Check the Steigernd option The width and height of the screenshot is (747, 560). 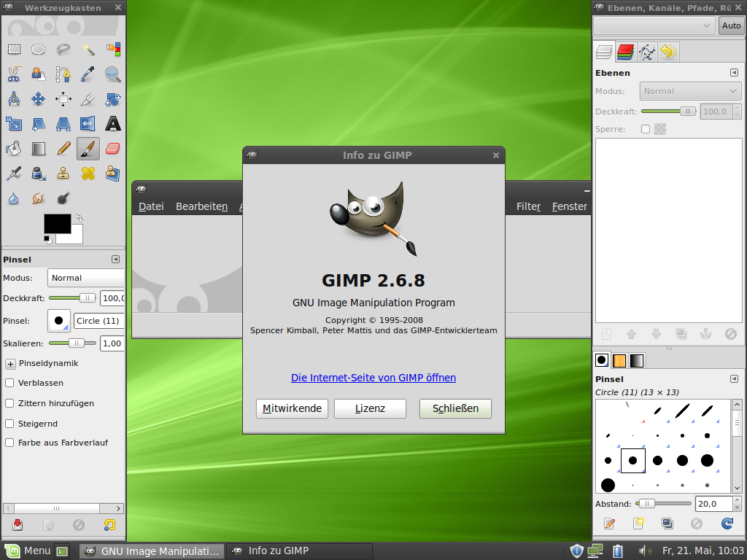tap(9, 424)
